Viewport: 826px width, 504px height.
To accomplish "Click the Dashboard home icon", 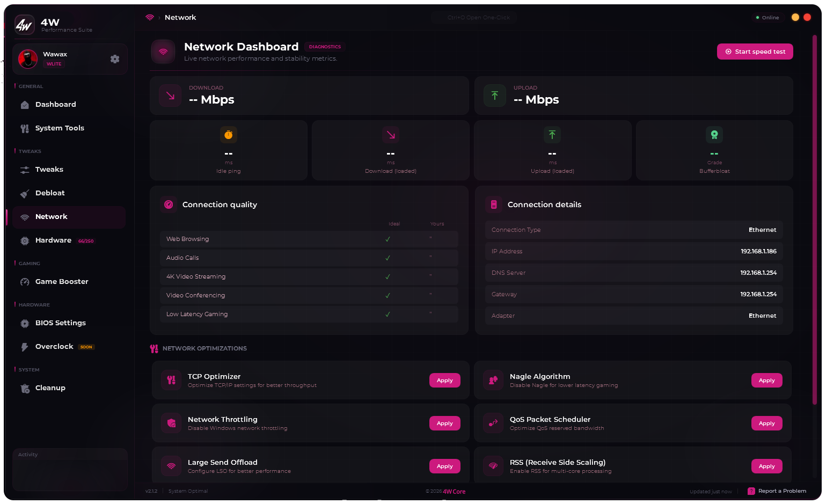I will pyautogui.click(x=25, y=105).
